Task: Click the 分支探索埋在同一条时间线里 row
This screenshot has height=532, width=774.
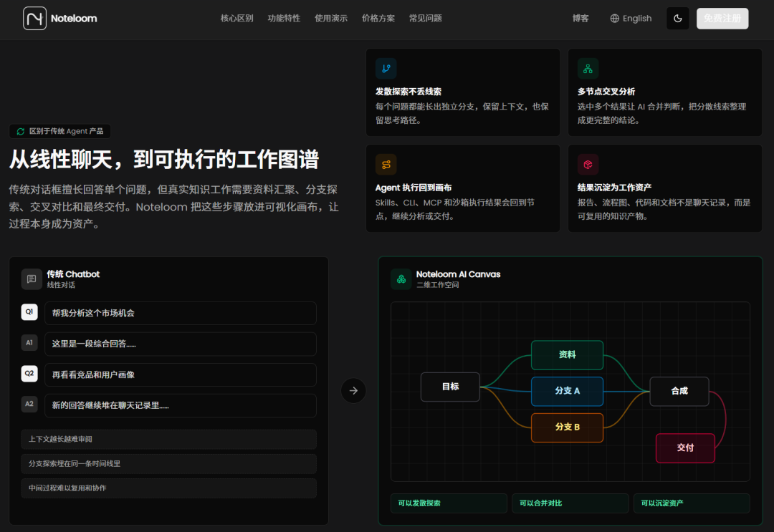Action: pos(169,463)
